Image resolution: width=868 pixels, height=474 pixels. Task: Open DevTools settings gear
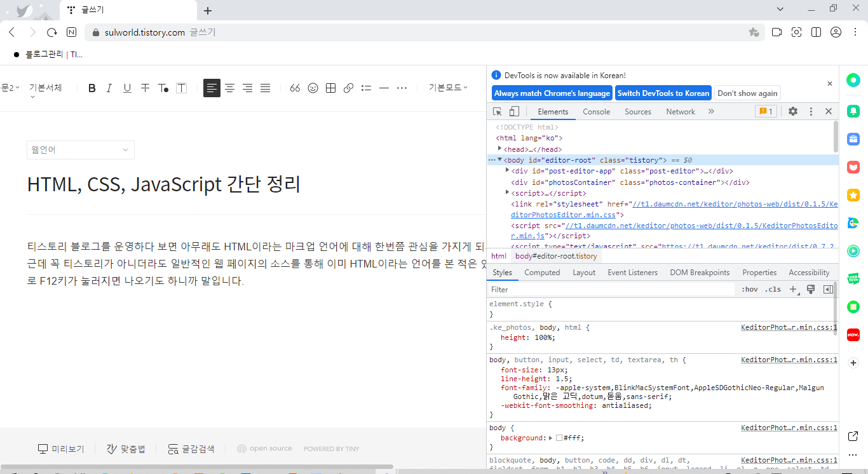click(793, 111)
